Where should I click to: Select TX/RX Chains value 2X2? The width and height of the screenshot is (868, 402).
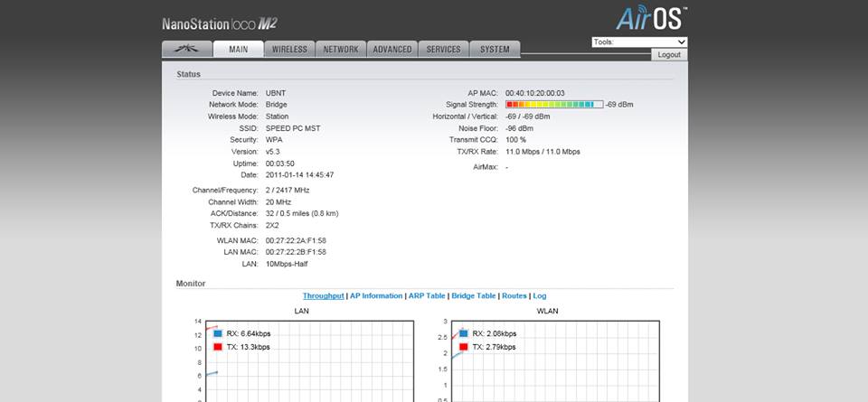click(x=272, y=226)
